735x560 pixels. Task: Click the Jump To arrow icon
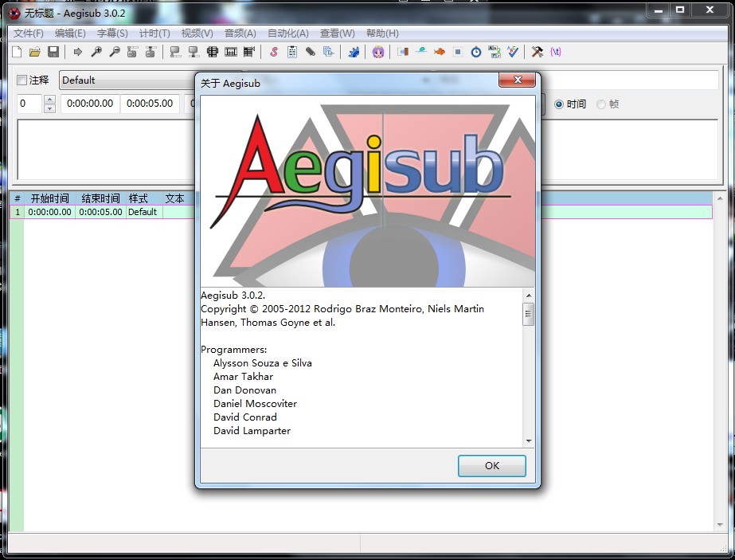click(78, 52)
